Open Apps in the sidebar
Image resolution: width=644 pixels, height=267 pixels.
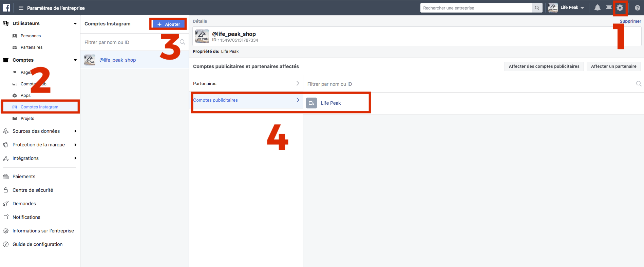coord(25,96)
